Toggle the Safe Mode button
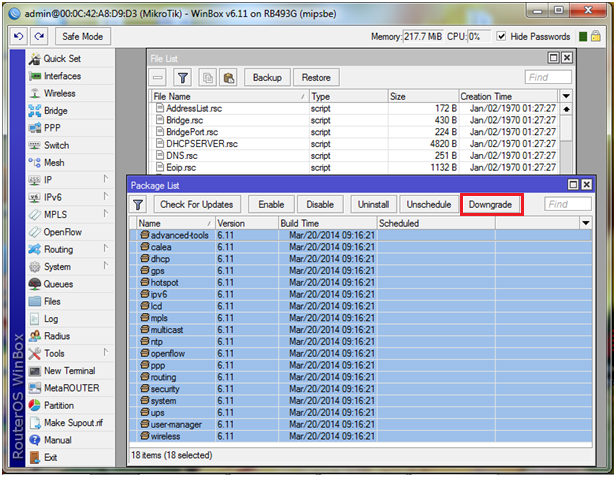Viewport: 614px width, 477px height. [83, 36]
